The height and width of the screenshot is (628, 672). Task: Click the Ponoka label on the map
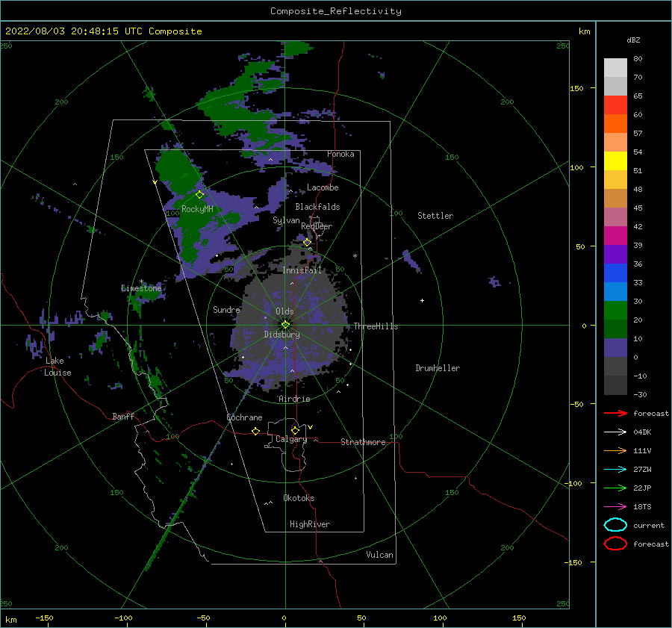(340, 154)
